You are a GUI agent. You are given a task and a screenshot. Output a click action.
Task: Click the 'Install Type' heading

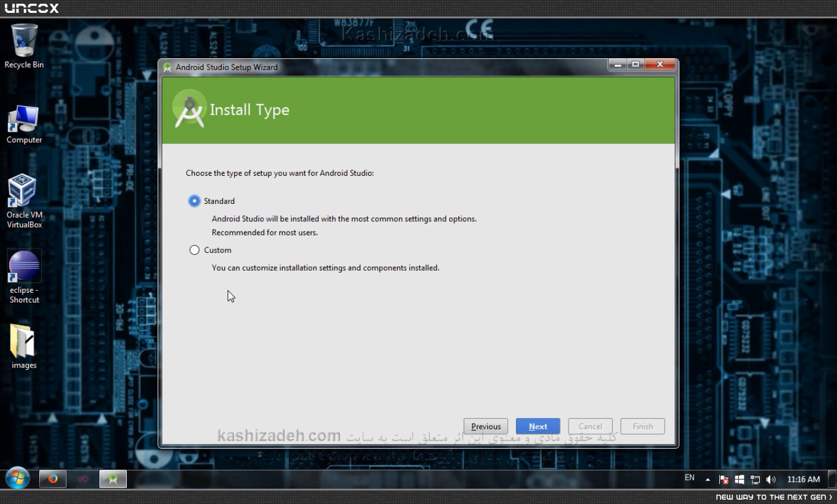(x=249, y=110)
